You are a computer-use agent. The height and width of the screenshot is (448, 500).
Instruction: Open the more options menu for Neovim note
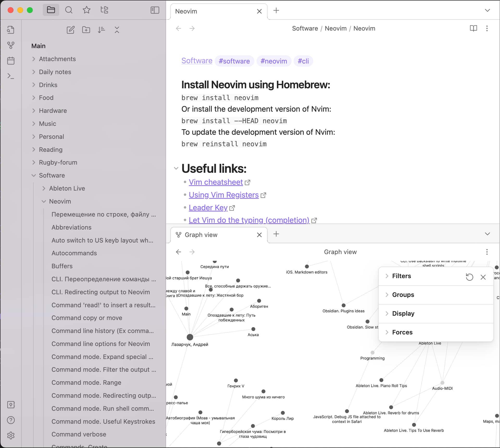click(487, 28)
